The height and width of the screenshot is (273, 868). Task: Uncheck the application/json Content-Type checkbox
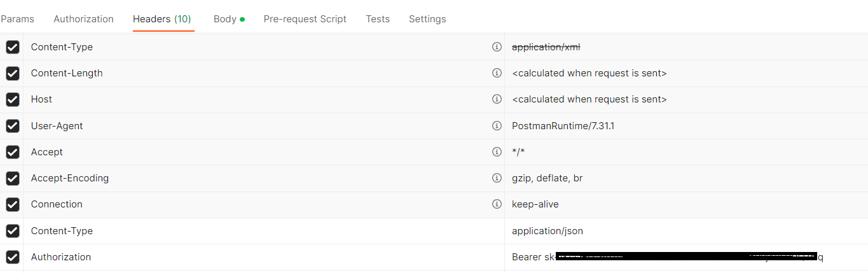13,231
